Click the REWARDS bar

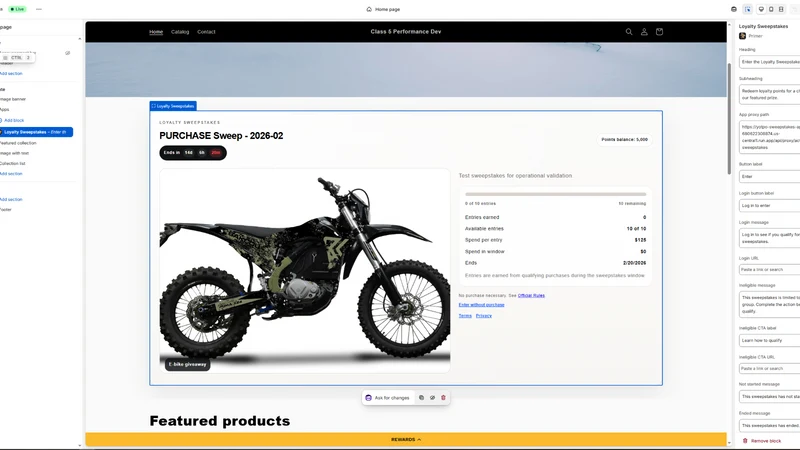(406, 439)
